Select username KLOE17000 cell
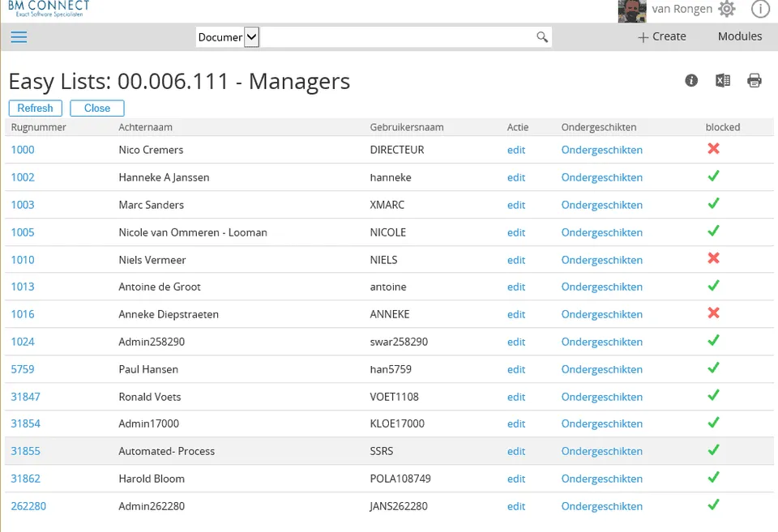The width and height of the screenshot is (778, 532). 397,423
